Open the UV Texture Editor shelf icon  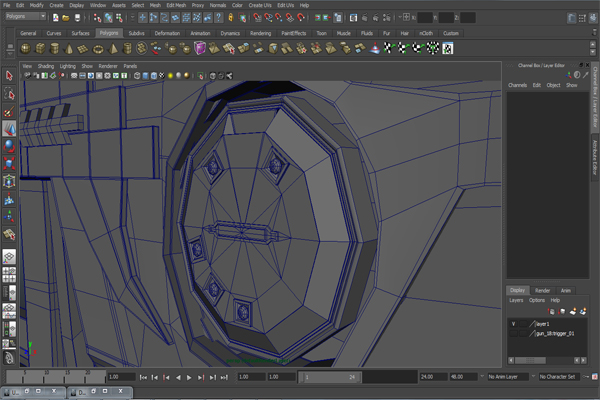click(x=448, y=49)
